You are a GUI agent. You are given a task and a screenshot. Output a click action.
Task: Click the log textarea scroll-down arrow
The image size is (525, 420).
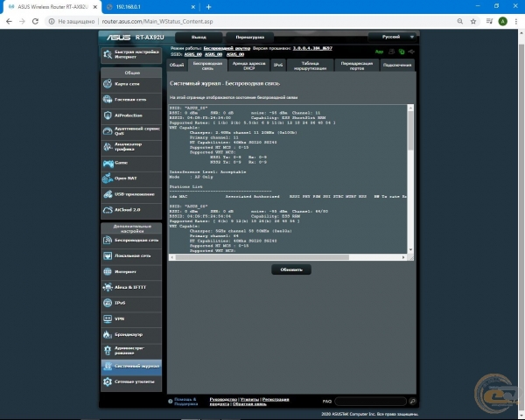(x=410, y=250)
